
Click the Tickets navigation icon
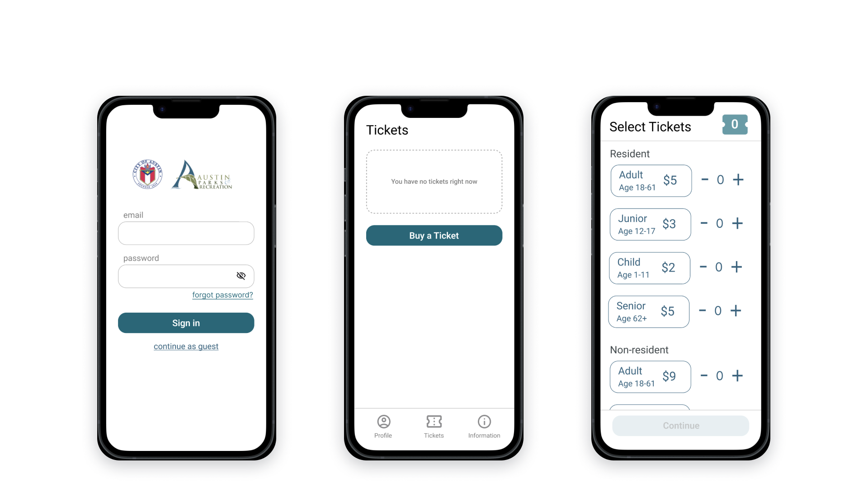coord(434,422)
